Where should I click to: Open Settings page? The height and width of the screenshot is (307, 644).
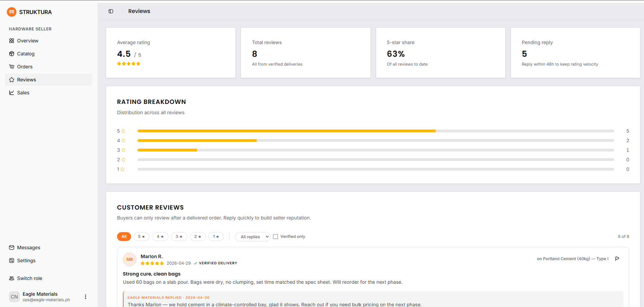coord(49,261)
